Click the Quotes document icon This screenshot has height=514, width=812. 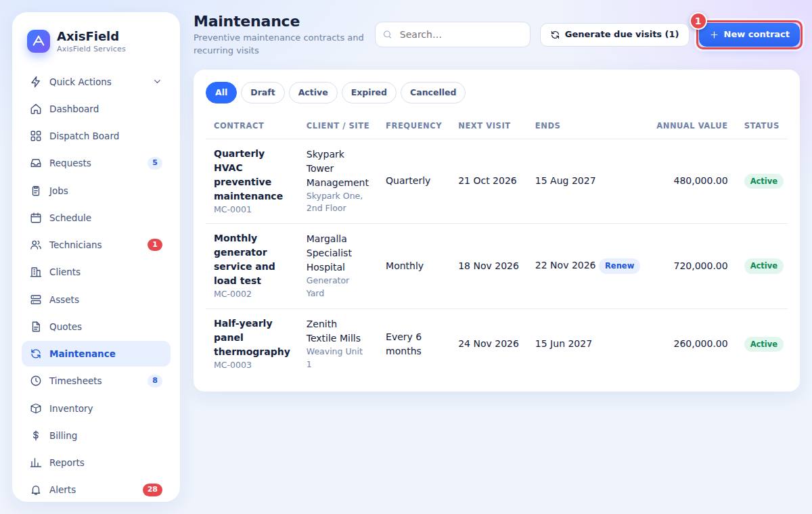point(36,327)
